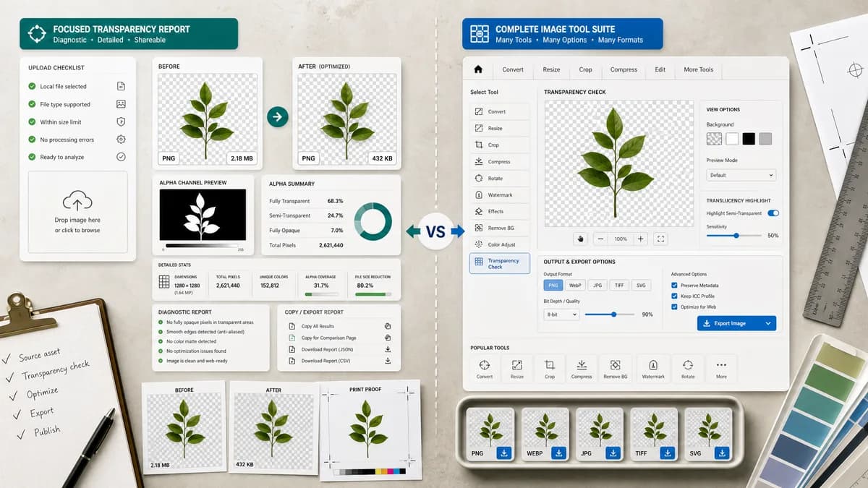Viewport: 868px width, 488px height.
Task: Click Compress in Popular Tools
Action: tap(582, 368)
